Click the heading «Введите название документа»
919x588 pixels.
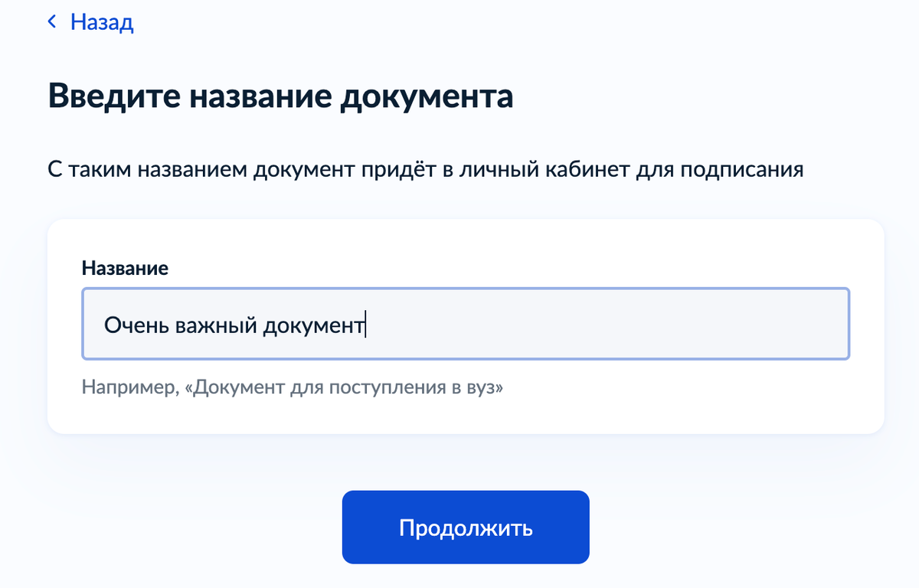click(281, 96)
